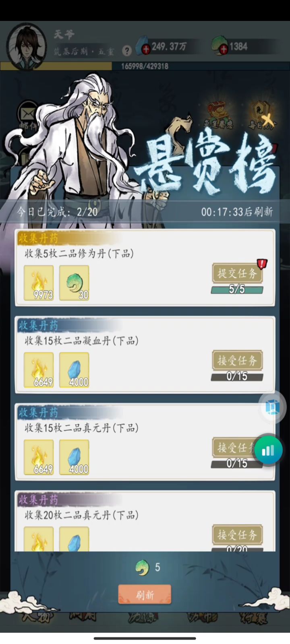
Task: Select the 收集15枚二品真元丹 quest card
Action: pos(145,442)
